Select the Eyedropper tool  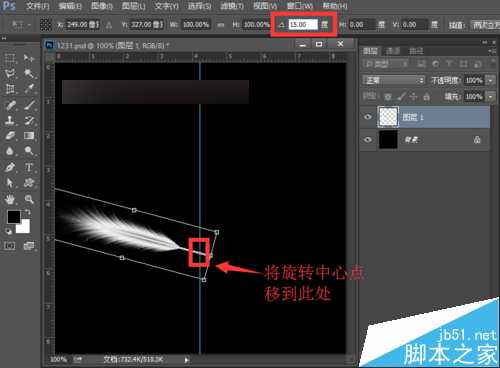[29, 89]
